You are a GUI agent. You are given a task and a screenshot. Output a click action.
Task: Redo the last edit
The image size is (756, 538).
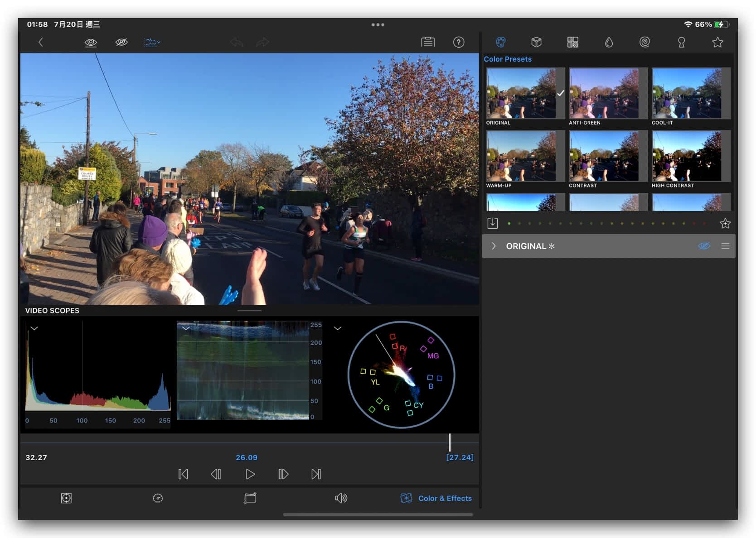(x=262, y=42)
